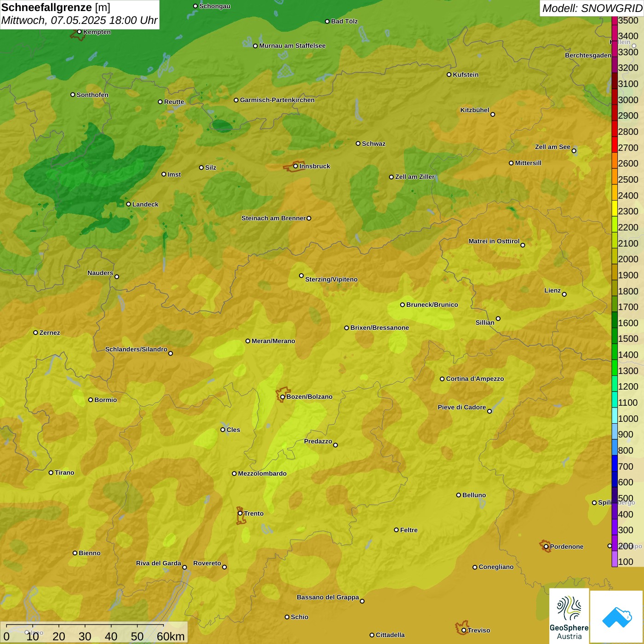Viewport: 644px width, 644px height.
Task: Click the Bienno label
Action: (89, 553)
